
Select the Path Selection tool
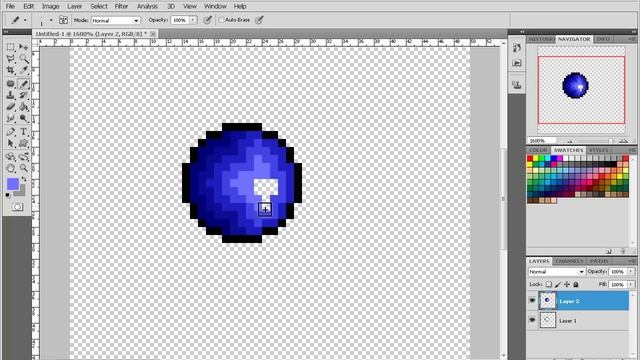pyautogui.click(x=11, y=143)
